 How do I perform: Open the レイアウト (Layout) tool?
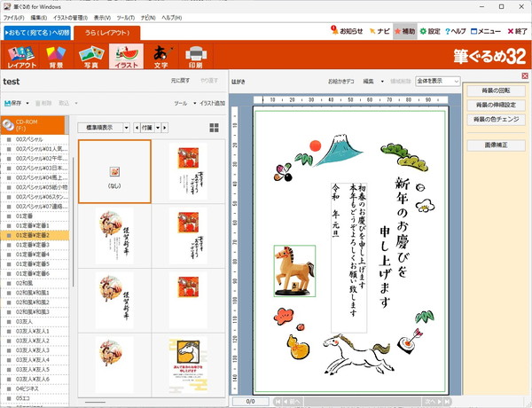point(21,56)
